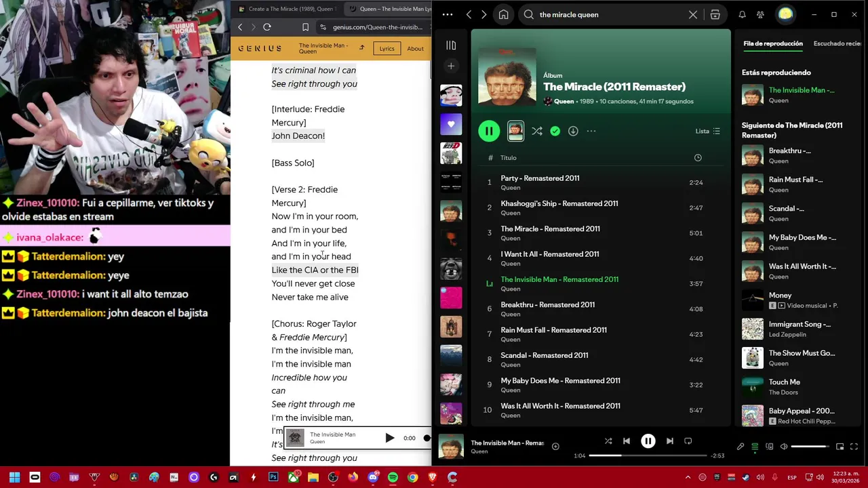868x488 pixels.
Task: Toggle repeat in player bar
Action: click(688, 441)
